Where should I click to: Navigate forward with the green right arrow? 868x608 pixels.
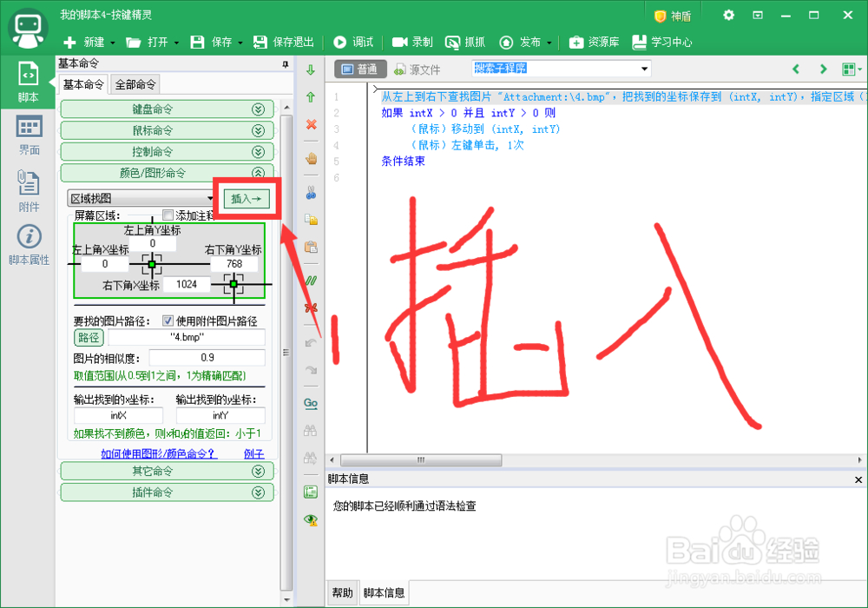[823, 69]
